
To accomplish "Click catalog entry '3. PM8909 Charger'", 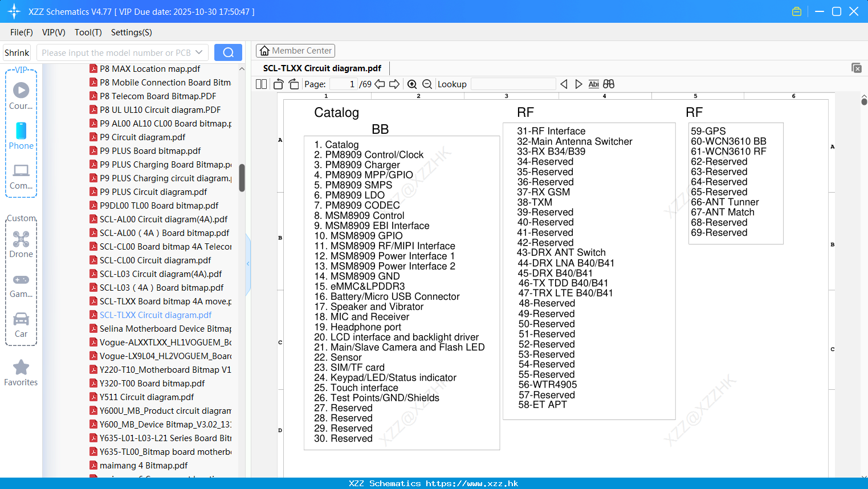I will coord(357,165).
